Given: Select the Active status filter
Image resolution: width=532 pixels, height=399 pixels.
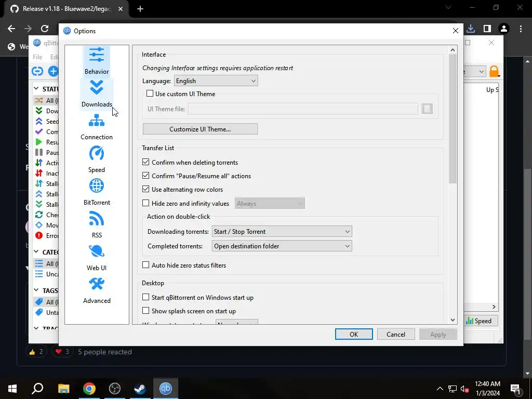Looking at the screenshot, I should 46,163.
